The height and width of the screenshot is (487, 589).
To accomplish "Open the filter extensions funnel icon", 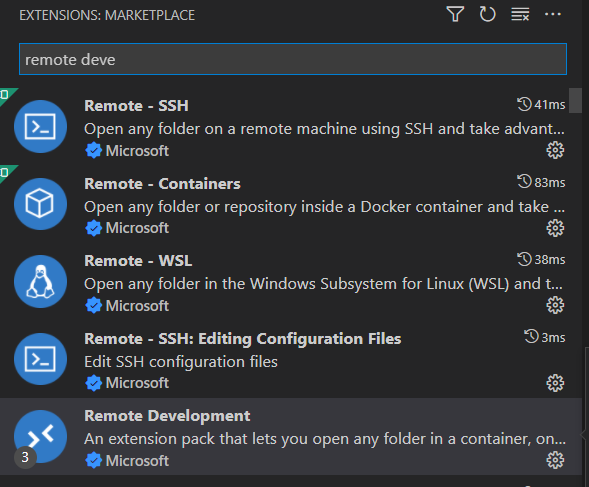I will coord(455,14).
